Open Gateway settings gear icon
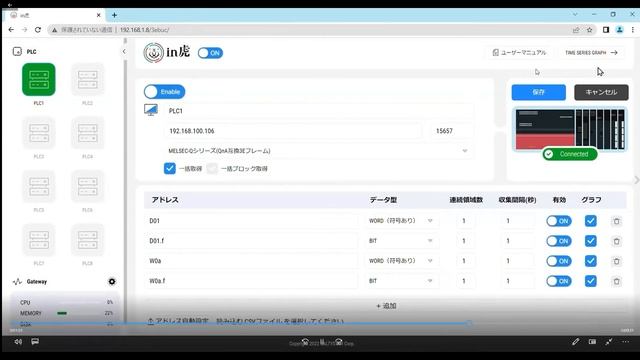Viewport: 640px width, 360px height. point(112,282)
